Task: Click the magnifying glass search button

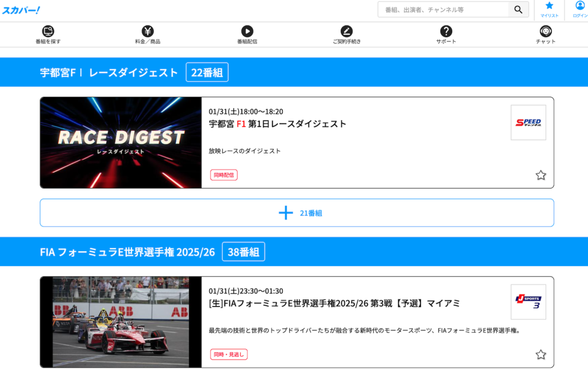Action: click(x=518, y=10)
